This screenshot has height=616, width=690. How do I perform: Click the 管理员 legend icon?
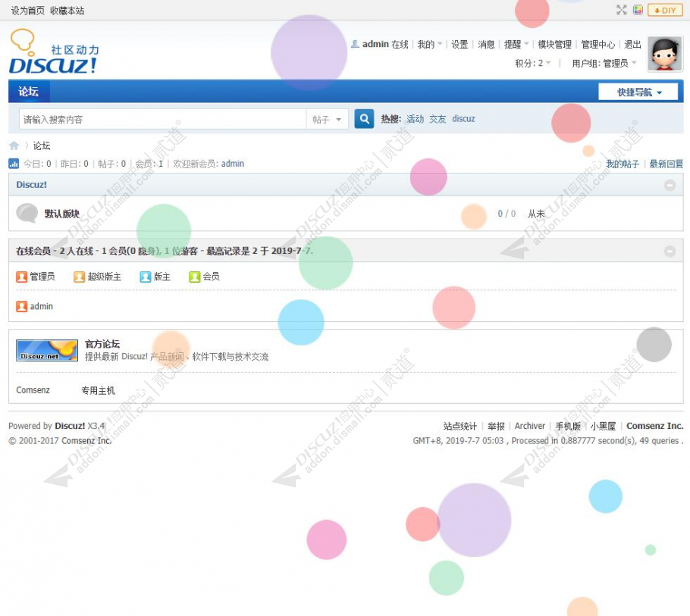tap(21, 277)
